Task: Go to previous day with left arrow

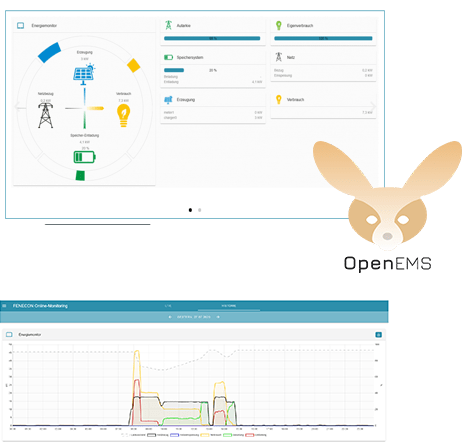Action: click(170, 317)
